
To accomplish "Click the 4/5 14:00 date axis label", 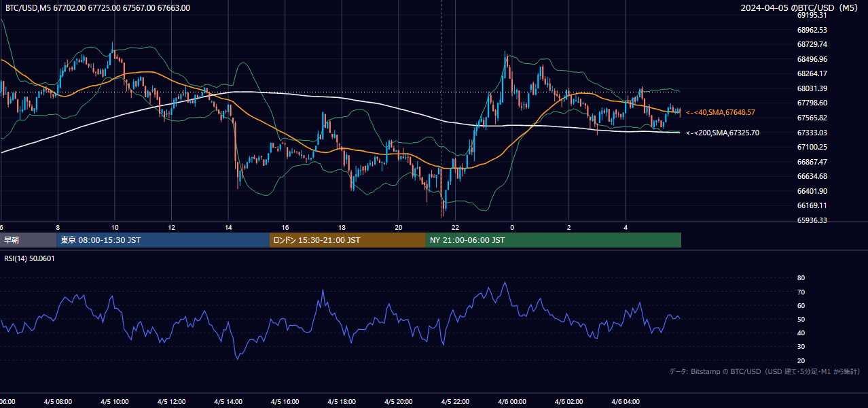I will (x=228, y=402).
